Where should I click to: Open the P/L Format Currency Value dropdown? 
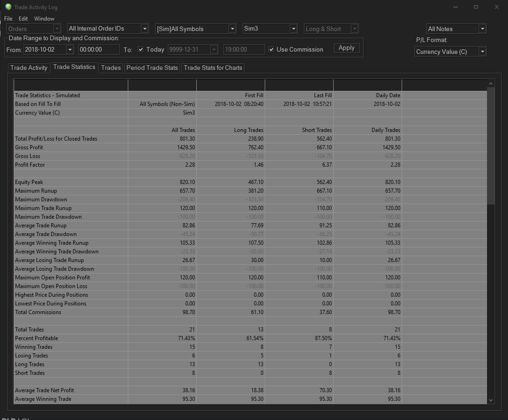point(482,52)
